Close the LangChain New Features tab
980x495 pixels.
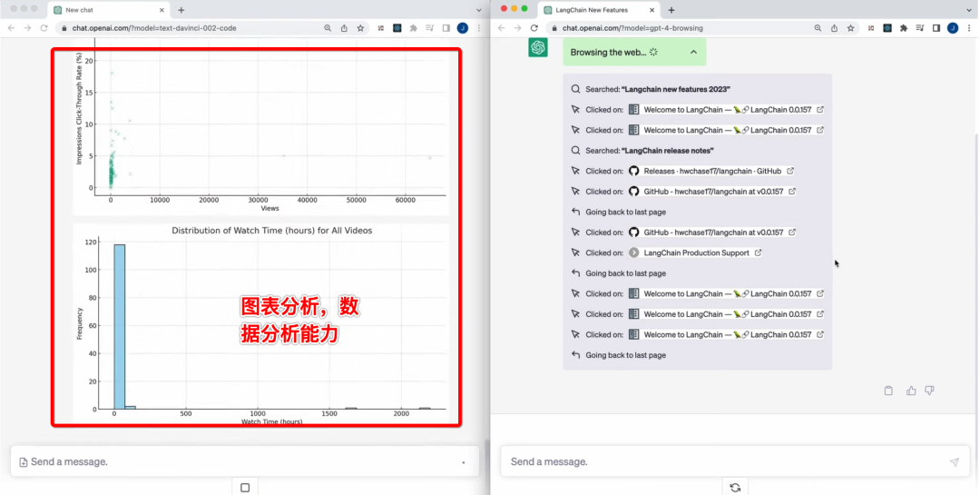click(652, 10)
